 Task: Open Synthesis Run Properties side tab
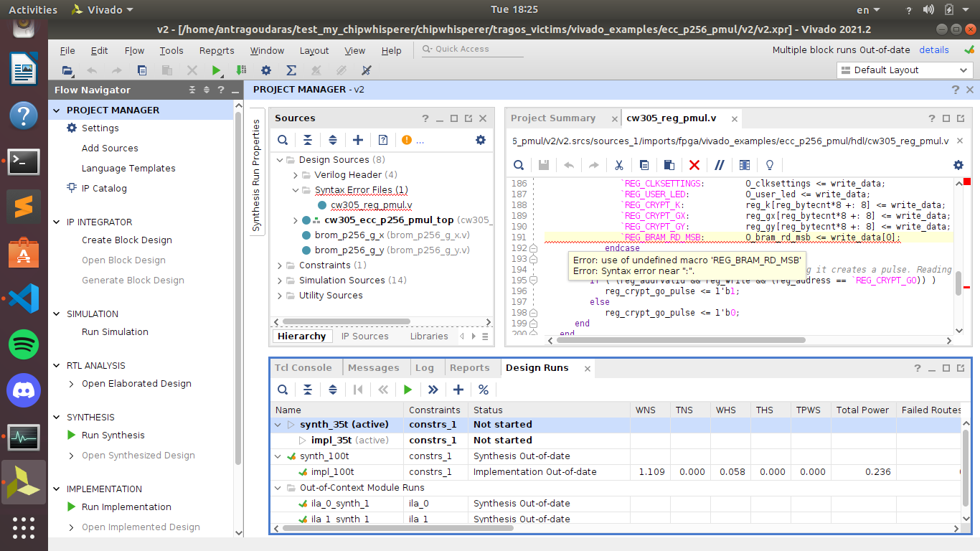[256, 176]
